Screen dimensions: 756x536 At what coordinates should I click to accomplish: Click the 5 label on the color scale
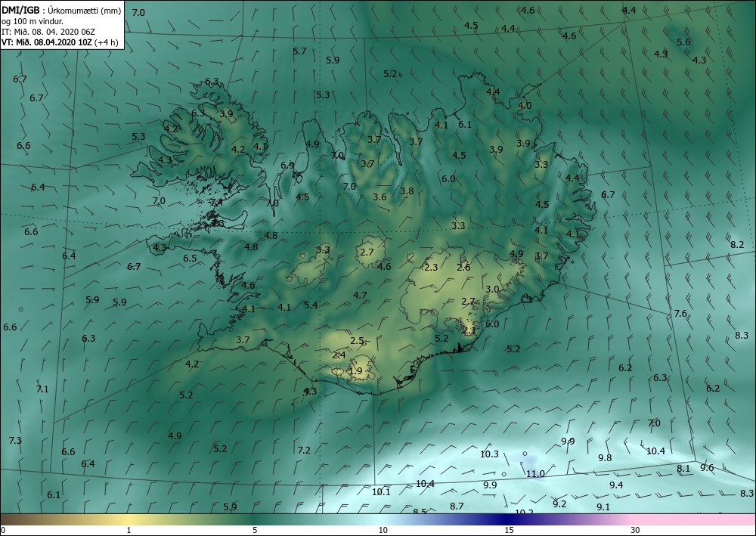255,531
